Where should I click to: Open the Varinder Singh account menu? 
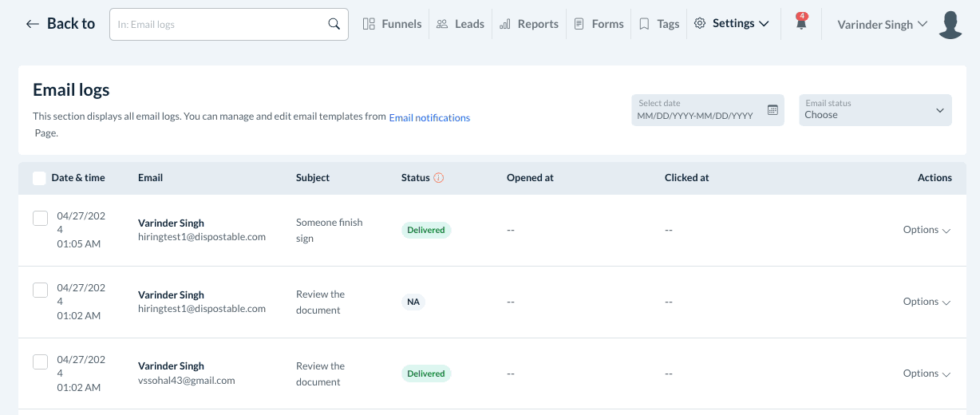tap(882, 24)
